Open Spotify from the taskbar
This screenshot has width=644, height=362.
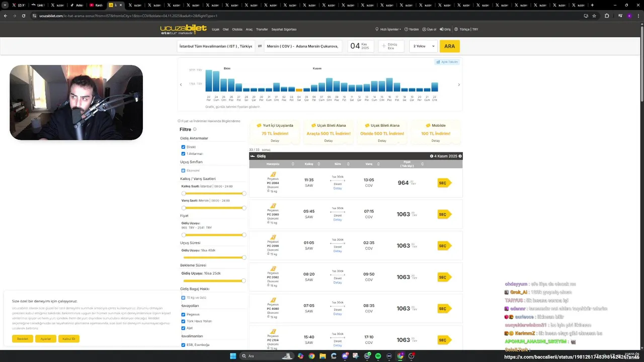pyautogui.click(x=378, y=356)
